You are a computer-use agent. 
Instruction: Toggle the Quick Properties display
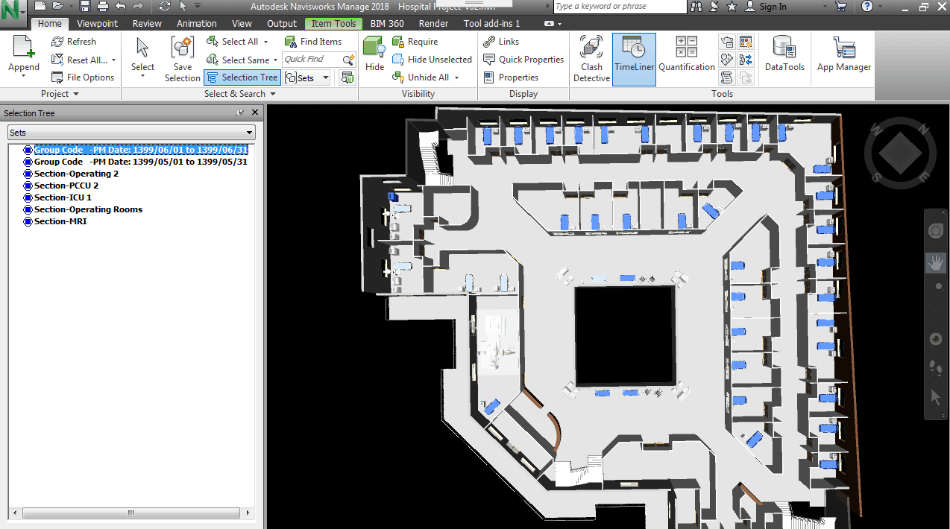(x=523, y=59)
